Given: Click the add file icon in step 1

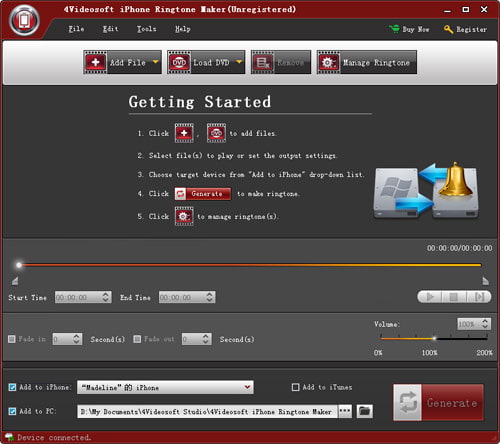Looking at the screenshot, I should tap(184, 133).
